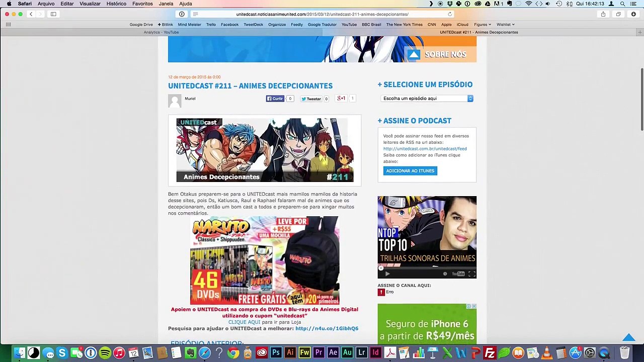The height and width of the screenshot is (362, 644).
Task: Click the Safari address bar URL
Action: click(323, 14)
